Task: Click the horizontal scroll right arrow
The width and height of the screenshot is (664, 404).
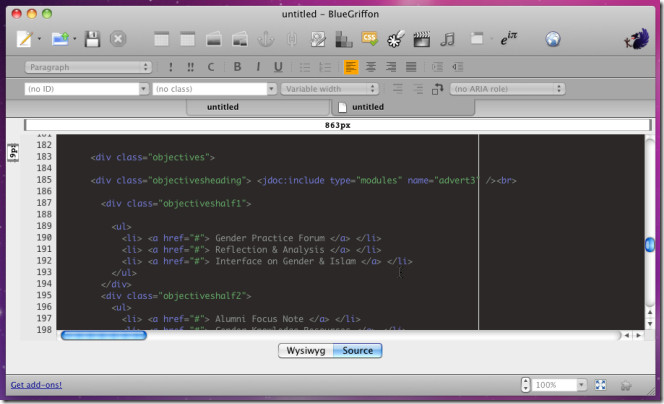Action: pos(638,335)
